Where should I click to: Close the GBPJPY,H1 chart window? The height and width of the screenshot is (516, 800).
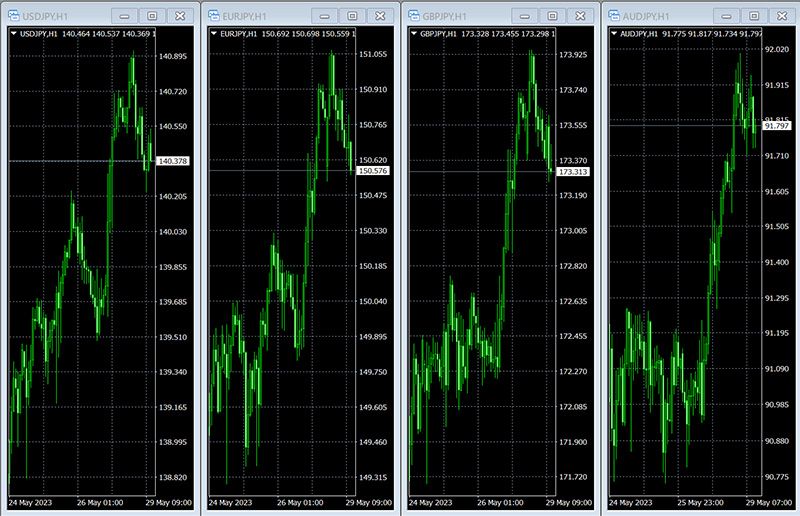point(580,16)
